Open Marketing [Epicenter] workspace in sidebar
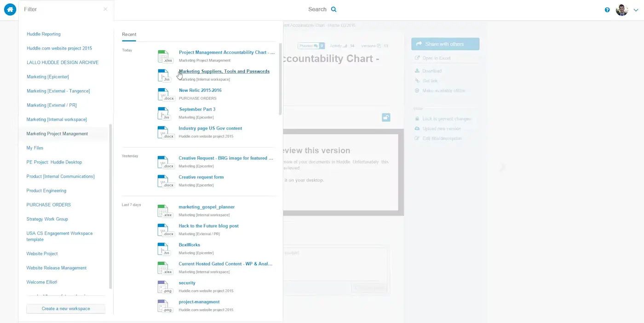Image resolution: width=644 pixels, height=323 pixels. click(x=48, y=77)
